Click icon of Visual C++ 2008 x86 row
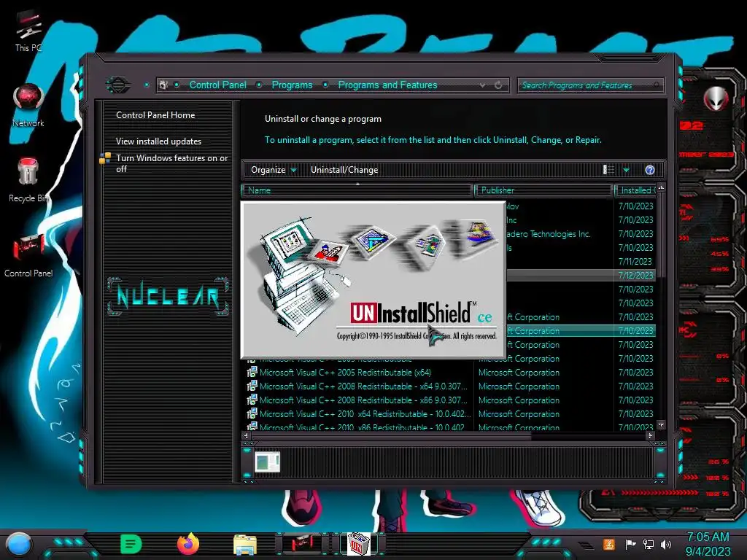Viewport: 747px width, 560px height. [252, 400]
